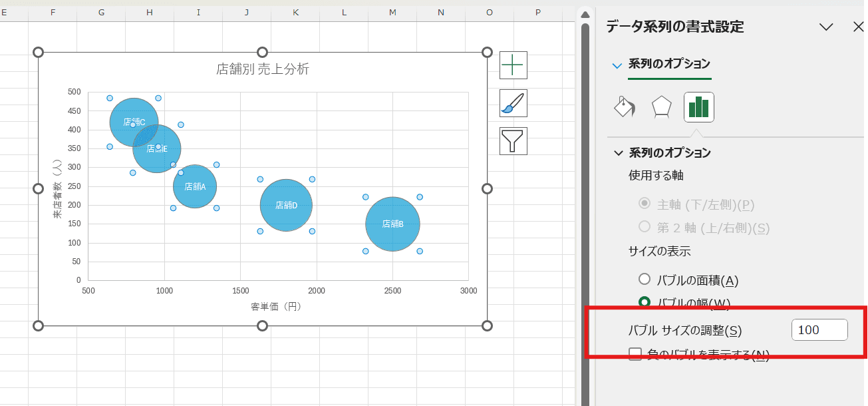Screen dimensions: 868x406
Task: Select the バブルの面積 radio button
Action: (644, 280)
